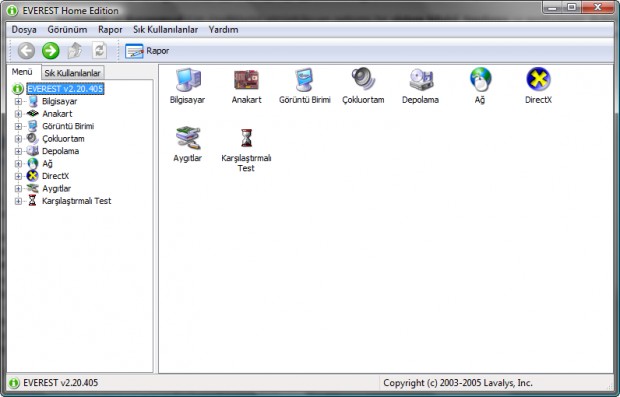Maximize the EVEREST window
Viewport: 620px width, 397px height.
tap(571, 8)
